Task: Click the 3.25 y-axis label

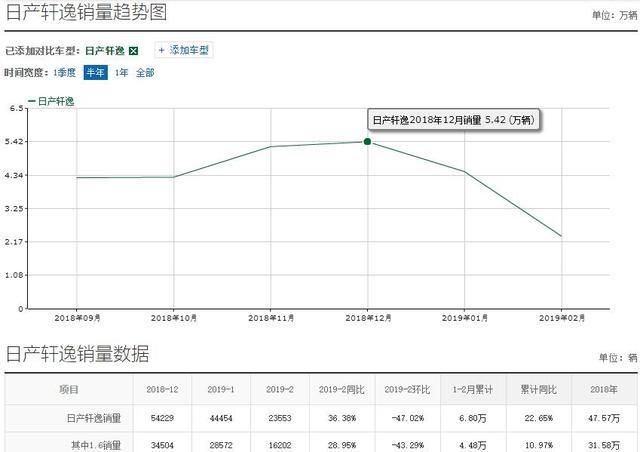Action: [x=14, y=208]
